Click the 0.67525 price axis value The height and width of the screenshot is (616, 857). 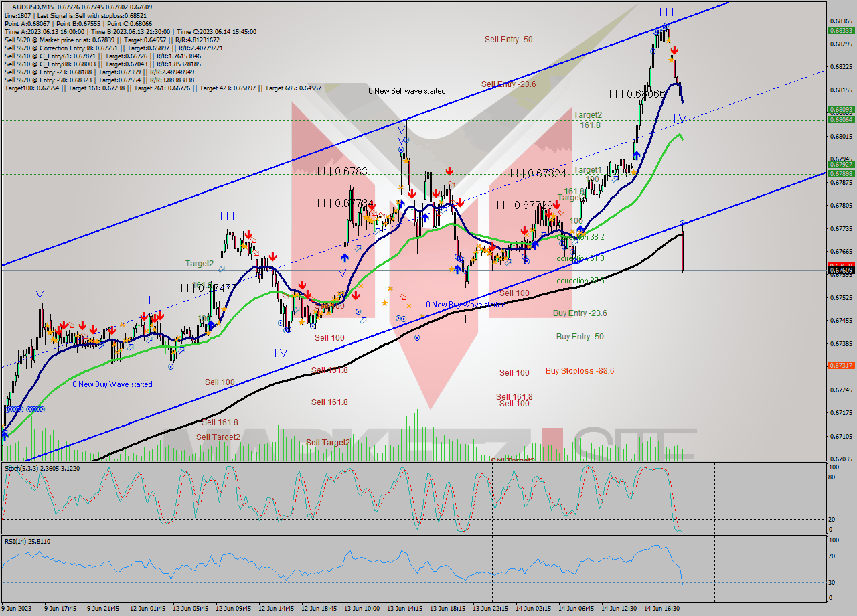842,297
